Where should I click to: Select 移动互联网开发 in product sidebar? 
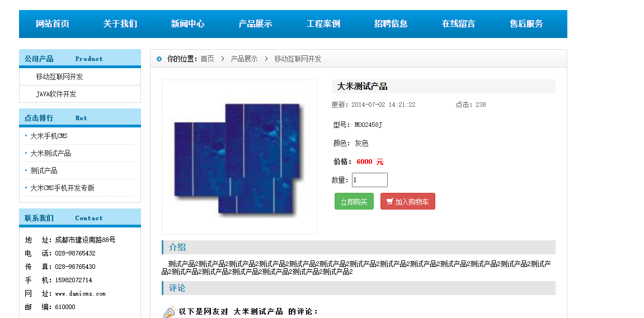[x=59, y=77]
